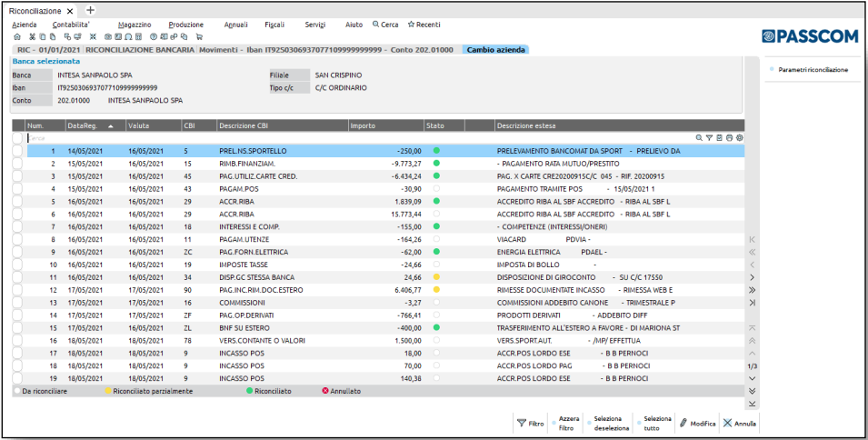Viewport: 868px width, 440px height.
Task: Click the shopping cart toolbar icon
Action: 199,36
